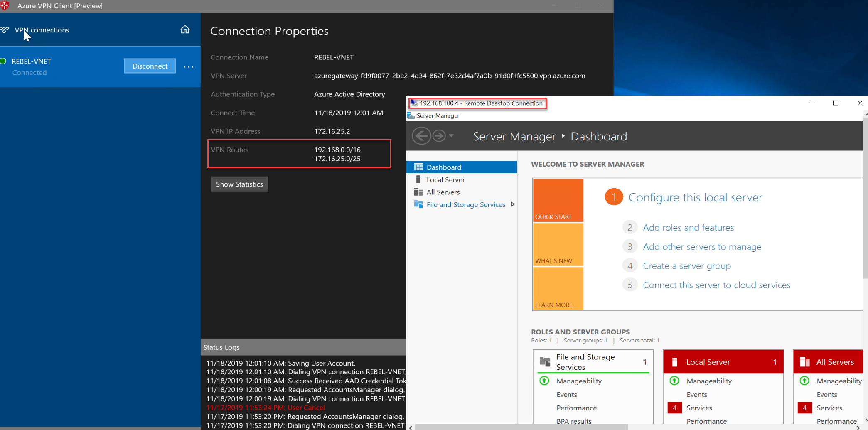The width and height of the screenshot is (868, 430).
Task: Click File and Storage Services tile icon
Action: pos(545,361)
